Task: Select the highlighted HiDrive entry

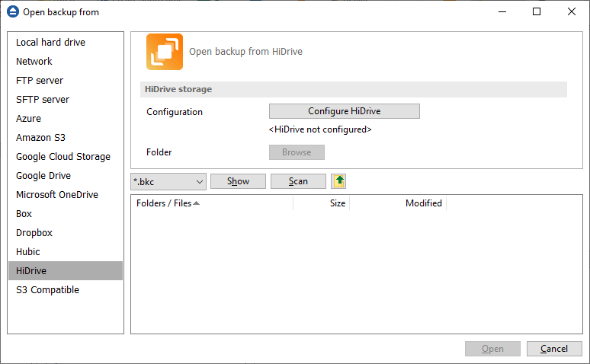Action: pos(66,271)
